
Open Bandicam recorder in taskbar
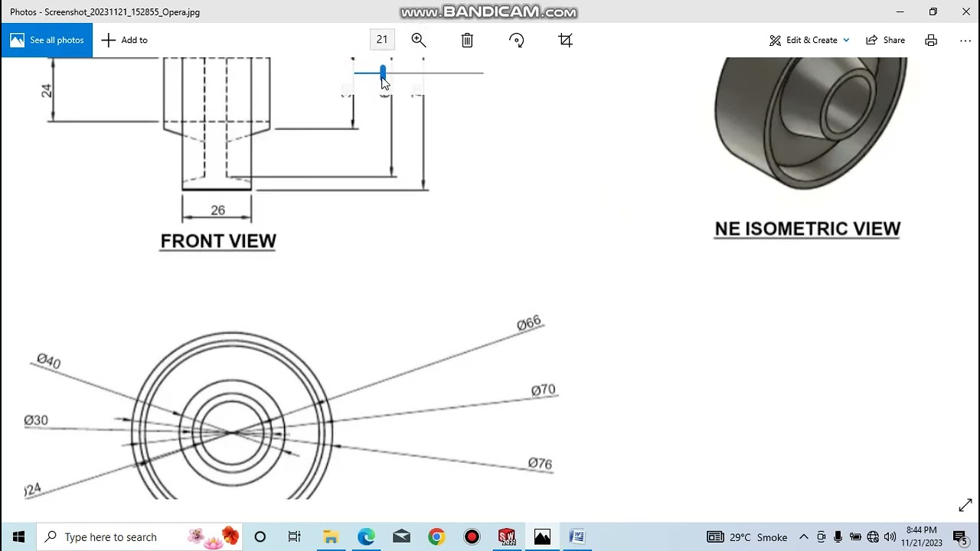(472, 536)
